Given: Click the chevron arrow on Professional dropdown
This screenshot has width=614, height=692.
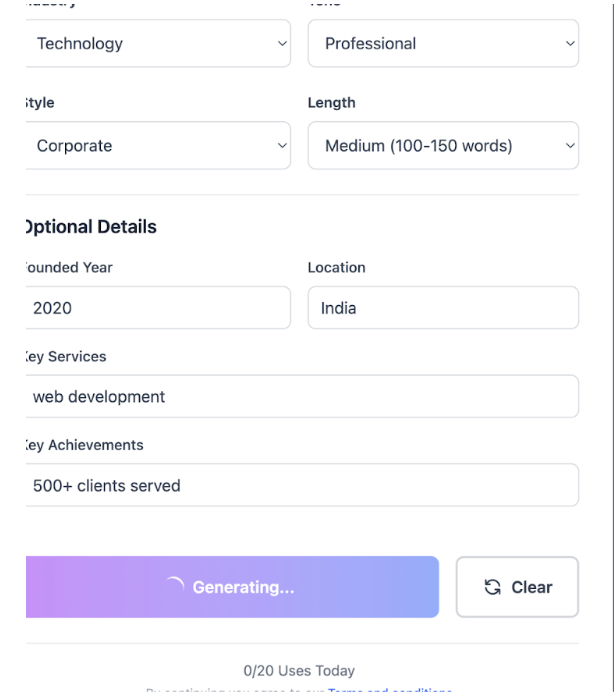Looking at the screenshot, I should coord(570,44).
